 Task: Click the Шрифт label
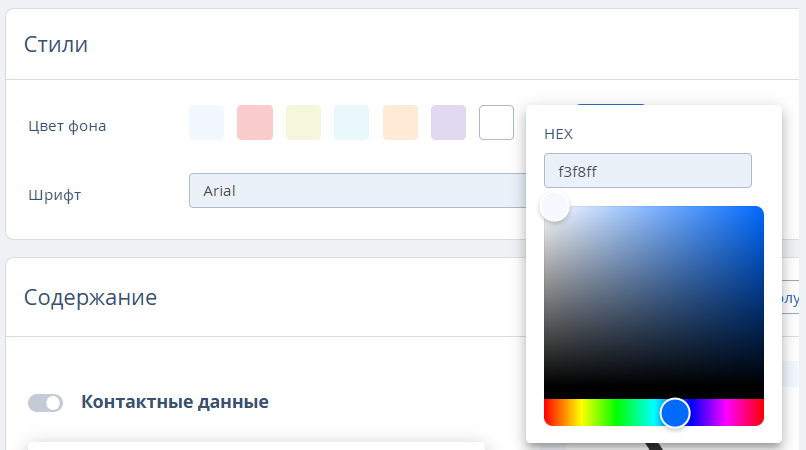pyautogui.click(x=55, y=194)
